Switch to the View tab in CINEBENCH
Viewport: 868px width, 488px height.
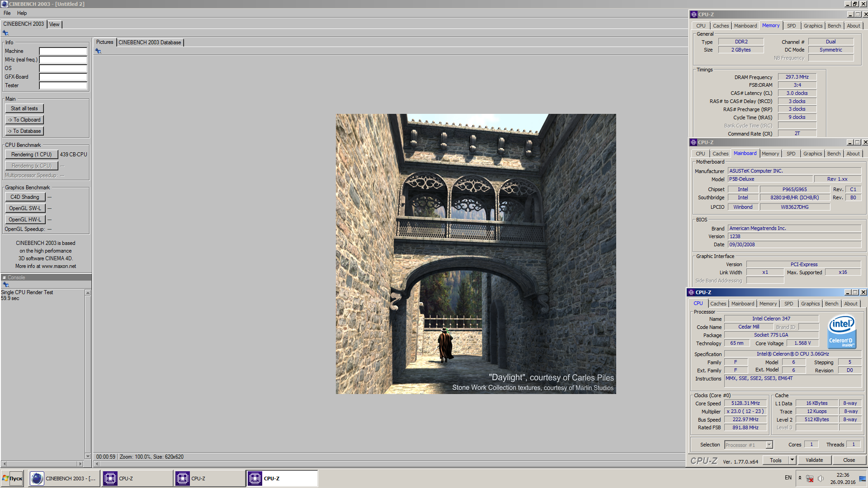tap(54, 24)
